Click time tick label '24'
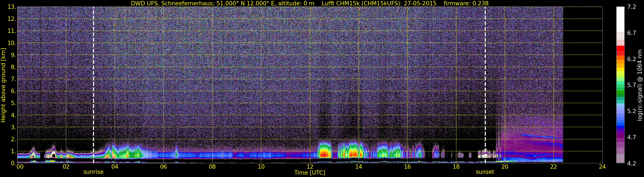Viewport: 644px width, 177px height. point(602,166)
